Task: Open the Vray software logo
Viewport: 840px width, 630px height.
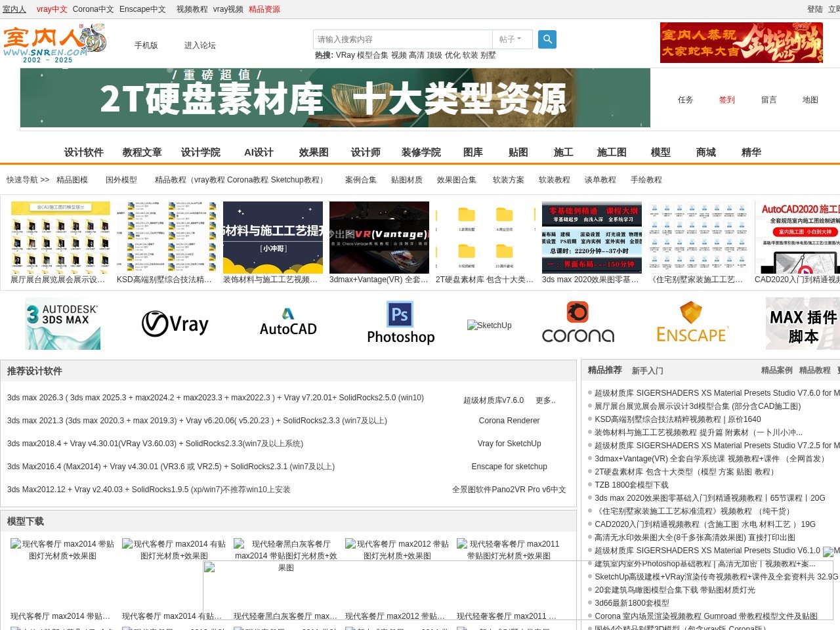Action: (175, 324)
